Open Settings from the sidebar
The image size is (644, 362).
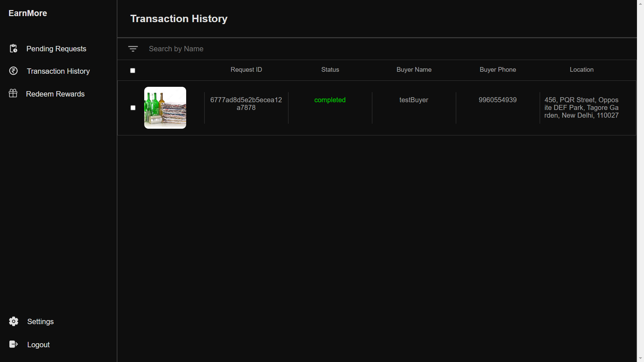40,322
